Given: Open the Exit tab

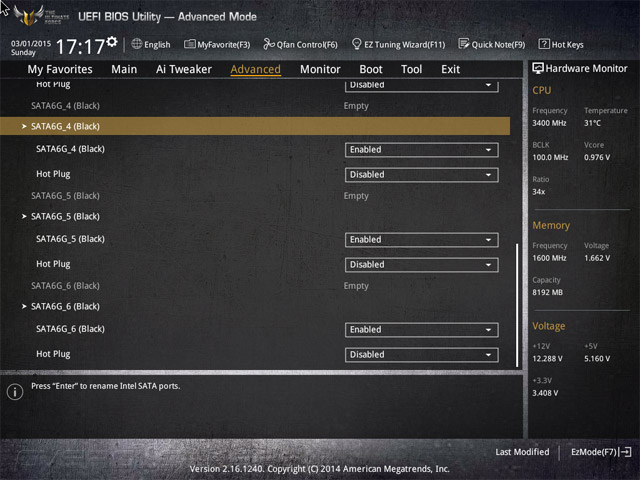Looking at the screenshot, I should click(451, 69).
